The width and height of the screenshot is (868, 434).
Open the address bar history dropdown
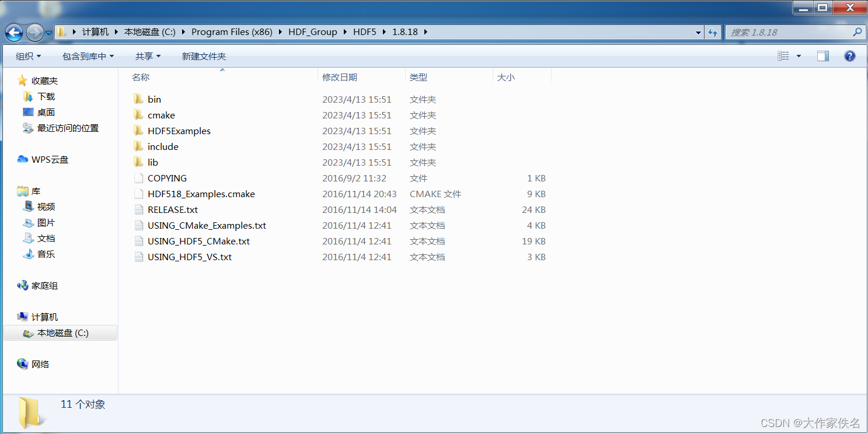[698, 32]
